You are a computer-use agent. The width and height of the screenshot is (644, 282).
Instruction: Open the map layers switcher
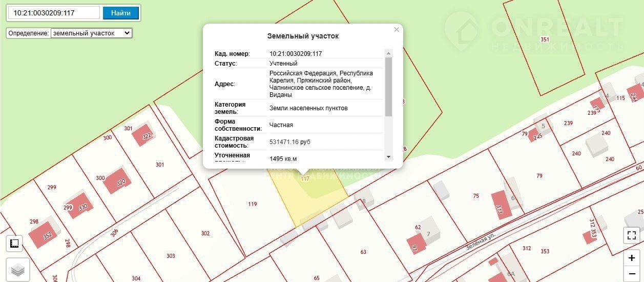[17, 269]
